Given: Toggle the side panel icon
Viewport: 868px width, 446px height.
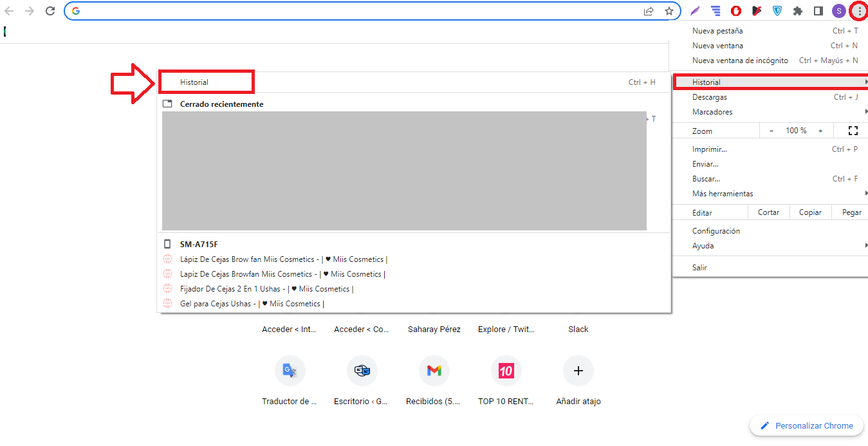Looking at the screenshot, I should (818, 11).
